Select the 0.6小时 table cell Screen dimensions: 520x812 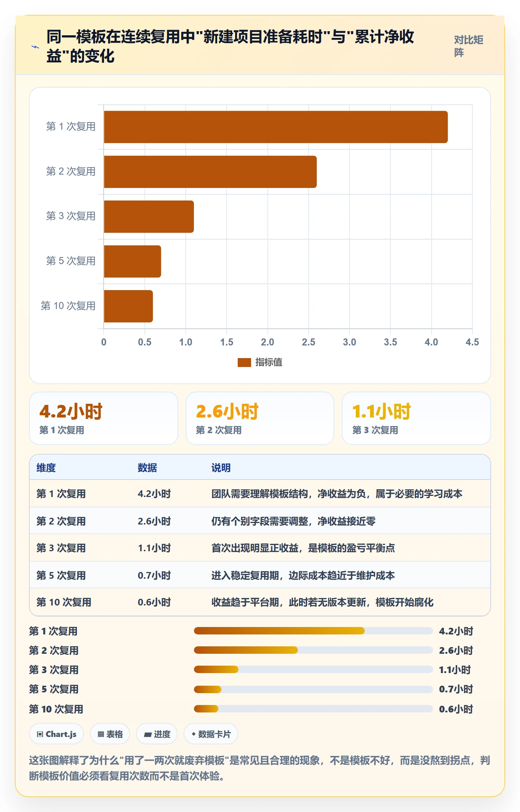coord(154,602)
